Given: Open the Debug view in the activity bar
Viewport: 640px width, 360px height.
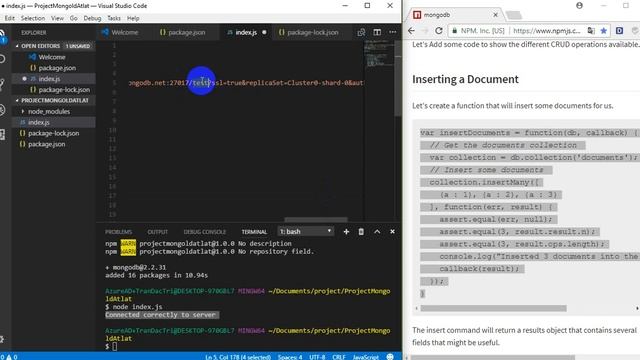Looking at the screenshot, I should 2,109.
